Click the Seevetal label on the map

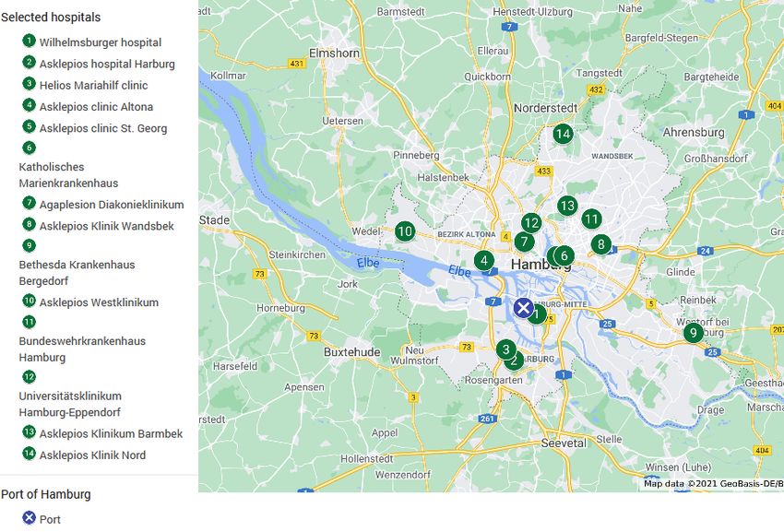[564, 443]
